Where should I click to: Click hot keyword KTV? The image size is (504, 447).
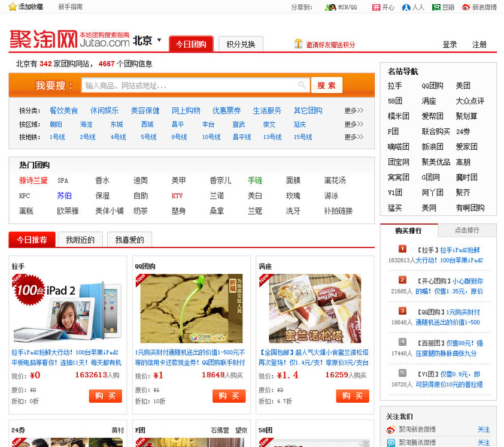coord(177,196)
